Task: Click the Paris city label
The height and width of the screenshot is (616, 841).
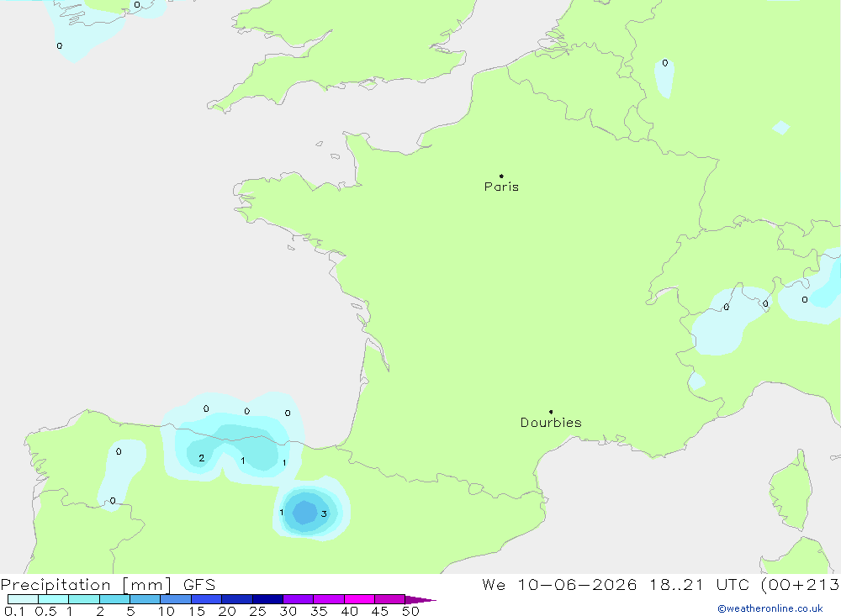Action: 501,187
